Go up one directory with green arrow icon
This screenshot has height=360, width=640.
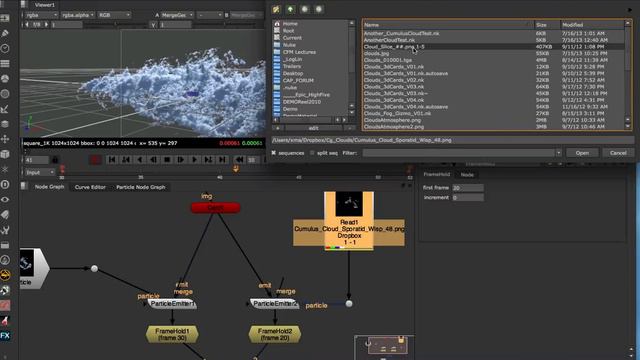coord(290,9)
